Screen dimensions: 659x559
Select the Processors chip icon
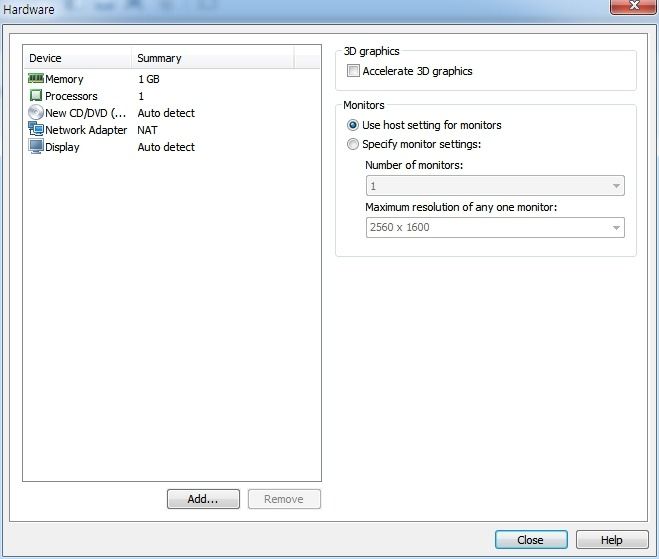(x=36, y=95)
